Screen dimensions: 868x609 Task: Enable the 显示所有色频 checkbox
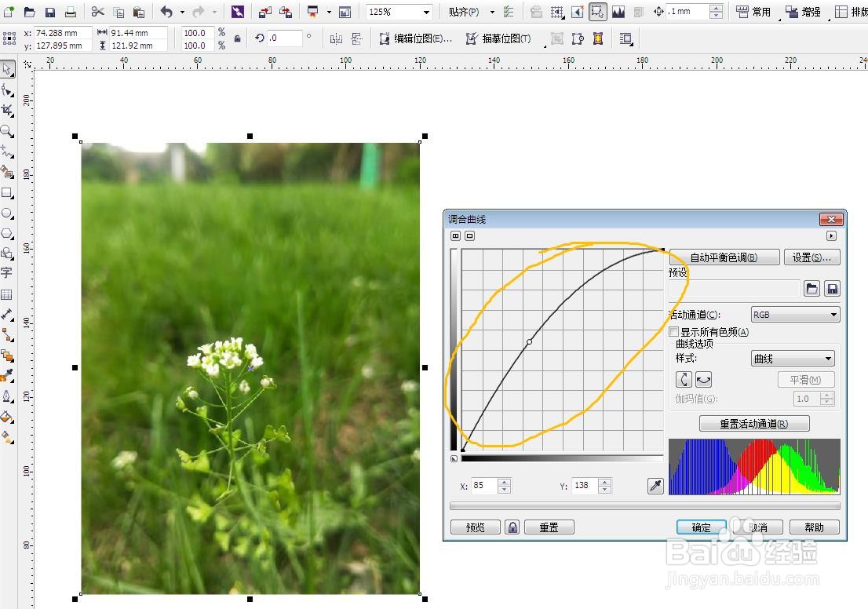click(x=673, y=332)
